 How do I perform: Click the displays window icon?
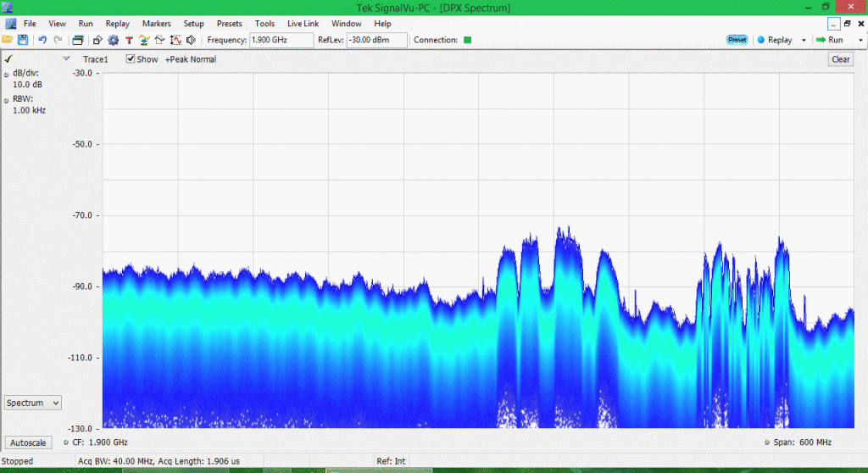77,40
